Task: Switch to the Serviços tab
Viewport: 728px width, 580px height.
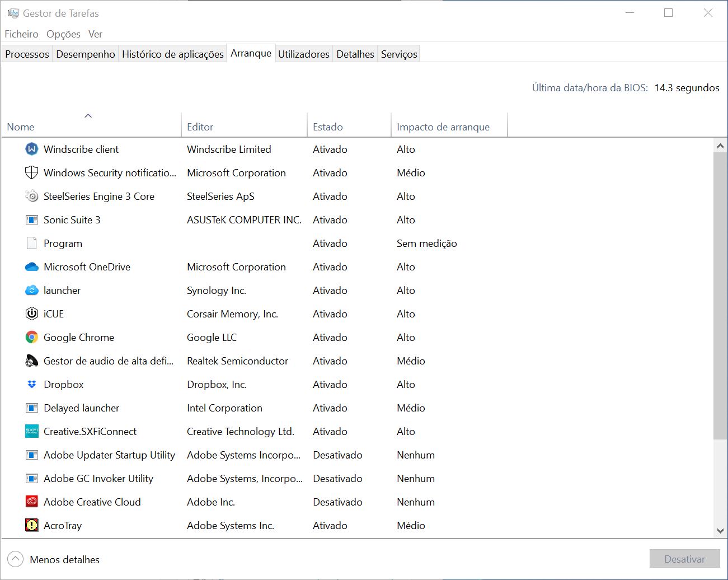Action: click(x=399, y=54)
